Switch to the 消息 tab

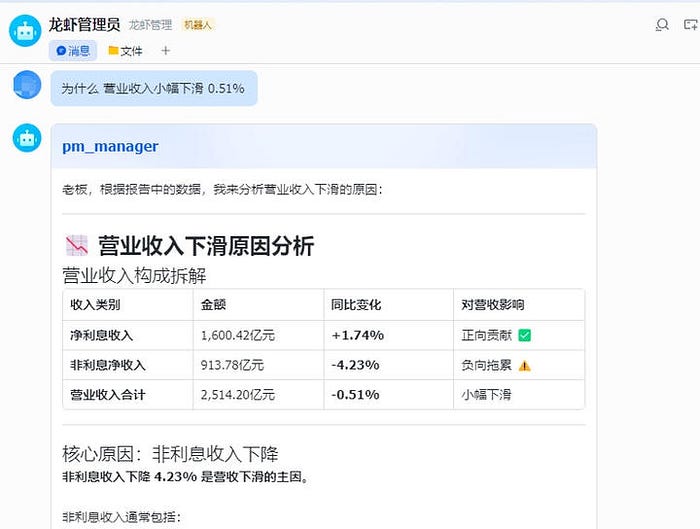tap(73, 51)
